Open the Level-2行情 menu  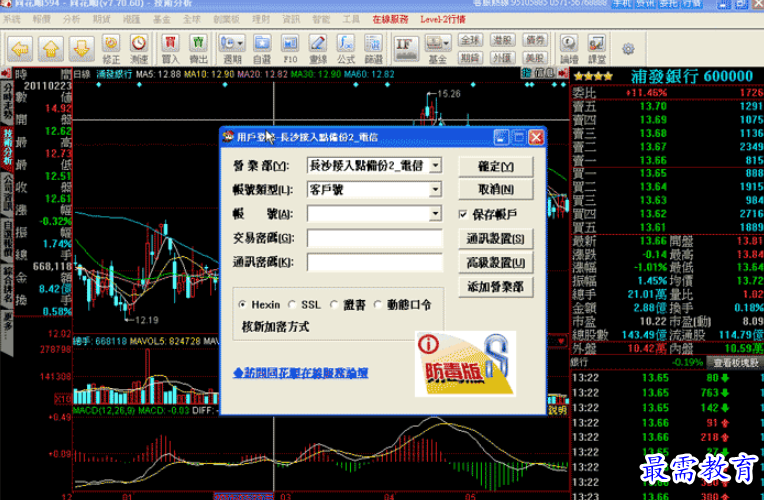pos(442,19)
